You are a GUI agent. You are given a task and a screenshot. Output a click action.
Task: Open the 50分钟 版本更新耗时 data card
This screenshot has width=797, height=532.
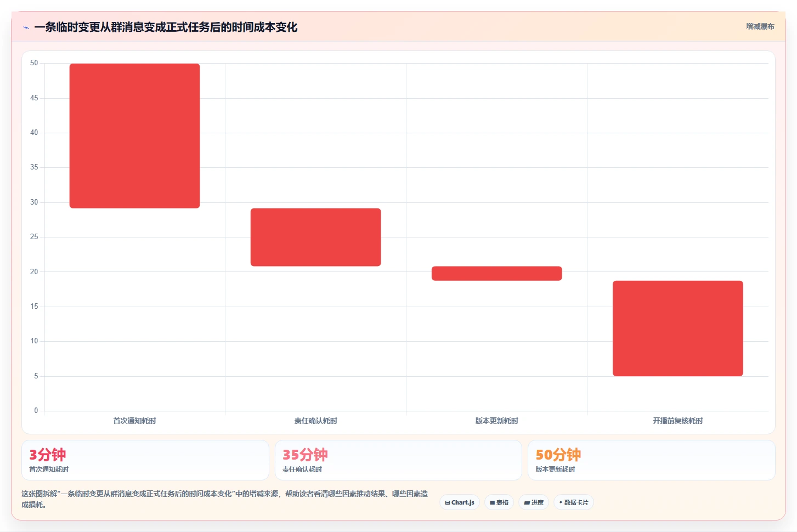tap(652, 460)
